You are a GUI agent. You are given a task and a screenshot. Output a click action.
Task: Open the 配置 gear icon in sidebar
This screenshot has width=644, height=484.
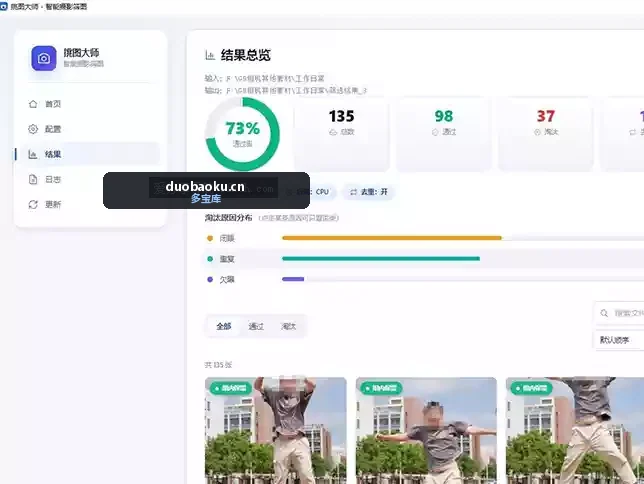coord(33,129)
